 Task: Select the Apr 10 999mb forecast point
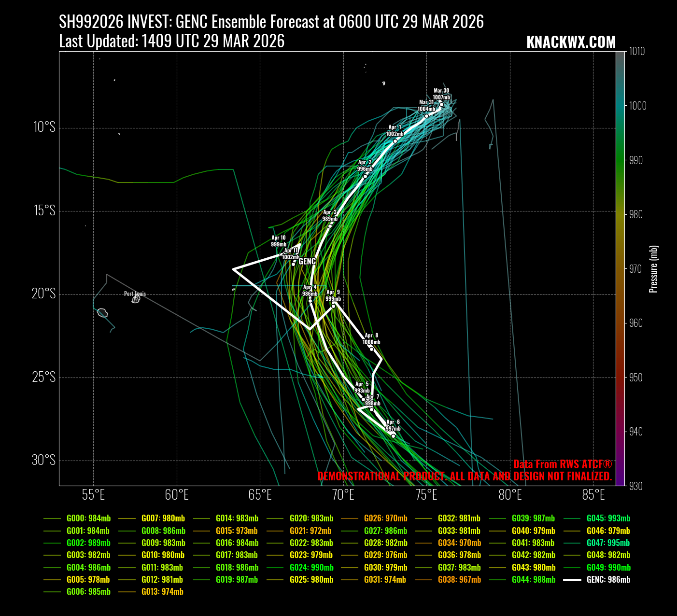(x=282, y=254)
